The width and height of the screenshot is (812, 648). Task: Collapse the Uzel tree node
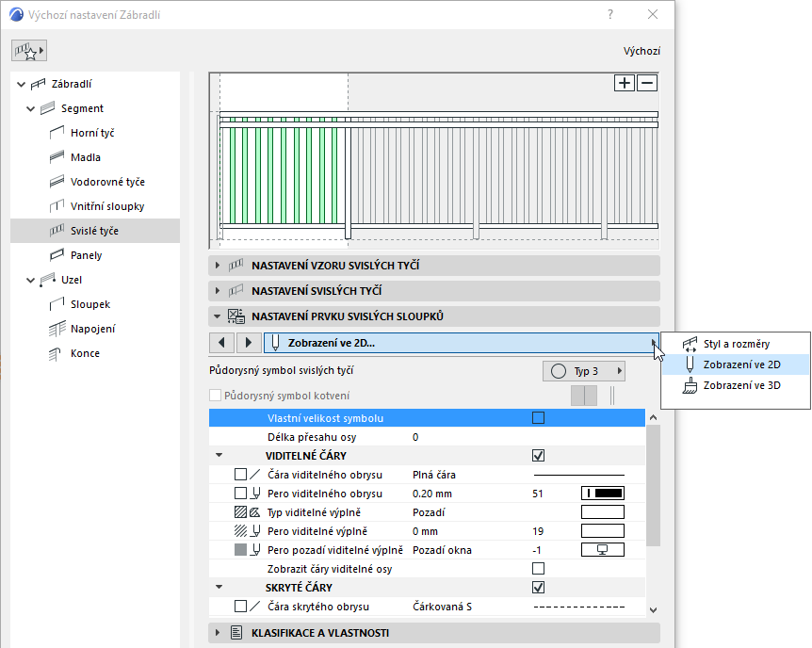(x=30, y=281)
